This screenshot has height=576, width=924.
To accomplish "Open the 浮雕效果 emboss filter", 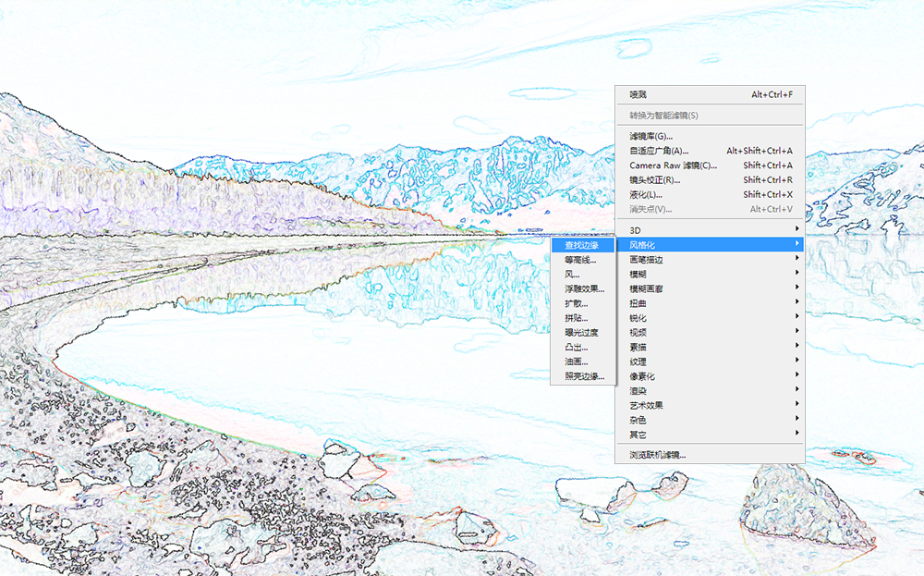I will (584, 289).
